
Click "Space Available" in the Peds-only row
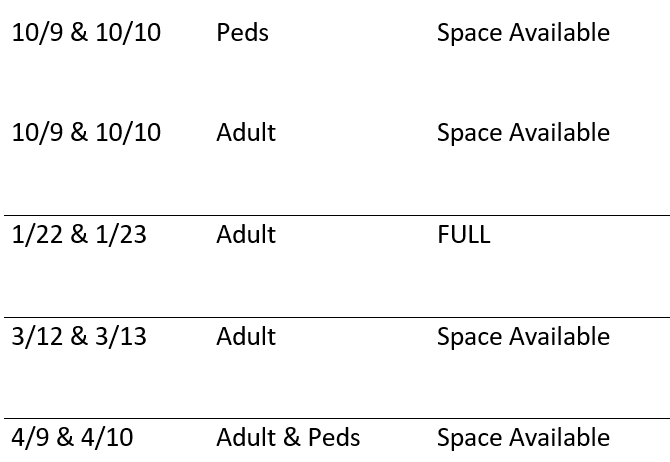pyautogui.click(x=523, y=32)
